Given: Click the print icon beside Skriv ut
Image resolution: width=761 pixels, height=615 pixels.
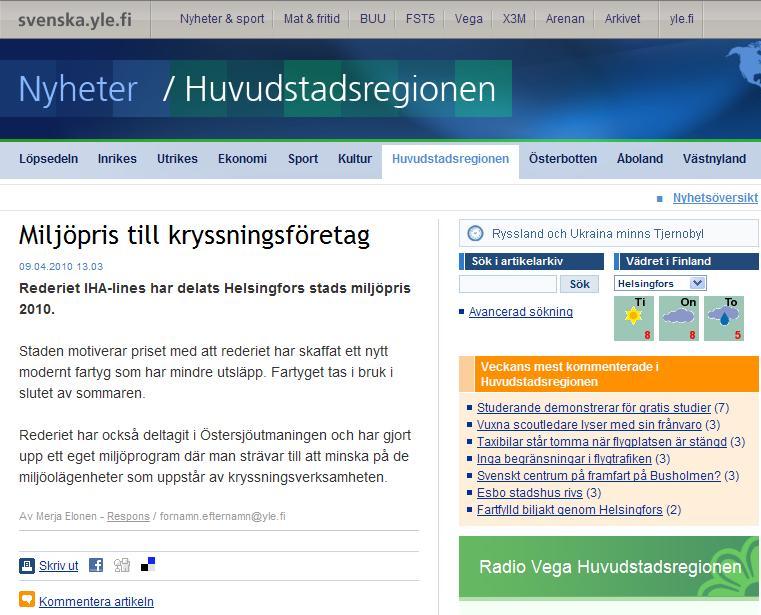Looking at the screenshot, I should pos(27,566).
